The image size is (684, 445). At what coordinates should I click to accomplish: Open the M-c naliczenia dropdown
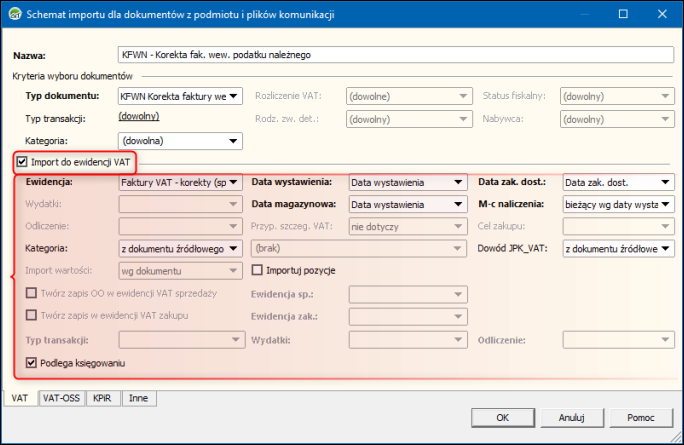[619, 204]
